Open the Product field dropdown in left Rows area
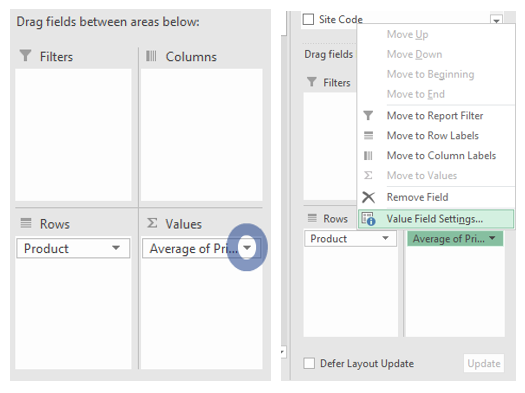Viewport: 525px width, 393px height. tap(116, 248)
